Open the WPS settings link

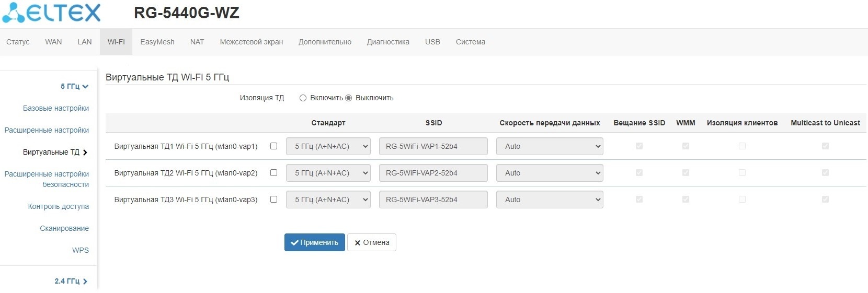tap(81, 250)
